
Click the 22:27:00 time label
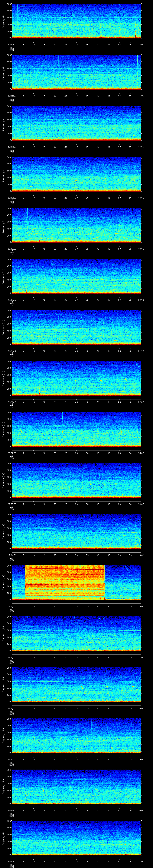point(12,708)
